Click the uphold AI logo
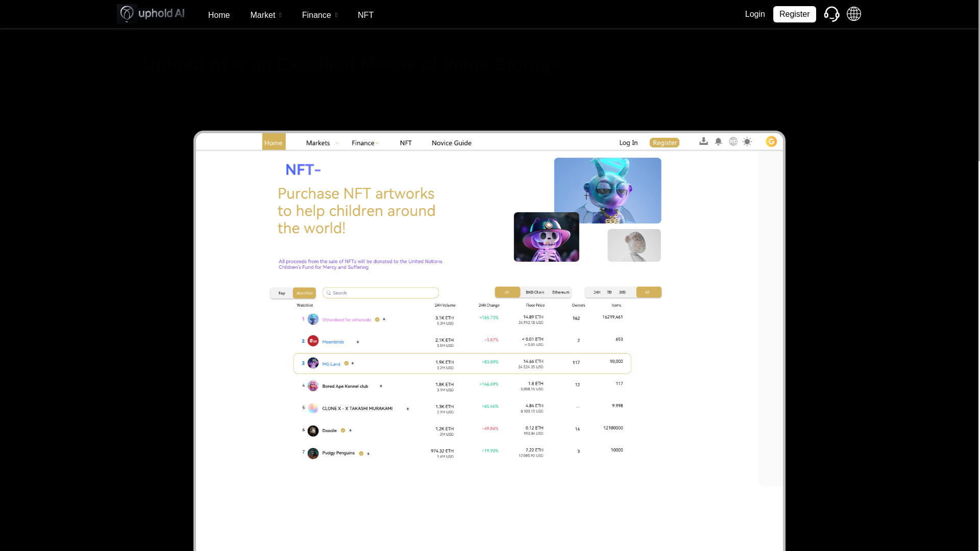The image size is (980, 551). (x=151, y=14)
